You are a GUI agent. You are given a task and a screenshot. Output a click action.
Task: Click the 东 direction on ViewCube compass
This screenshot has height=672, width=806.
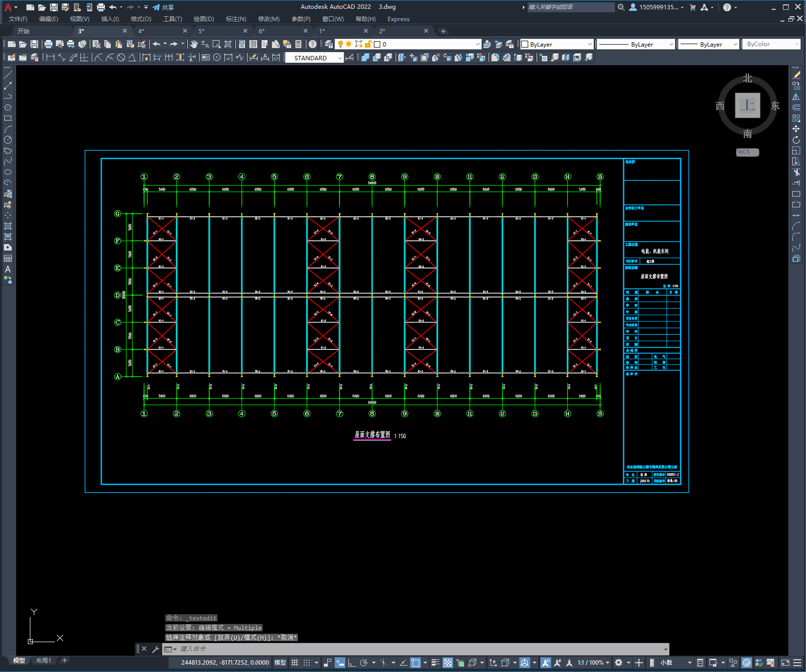click(775, 106)
